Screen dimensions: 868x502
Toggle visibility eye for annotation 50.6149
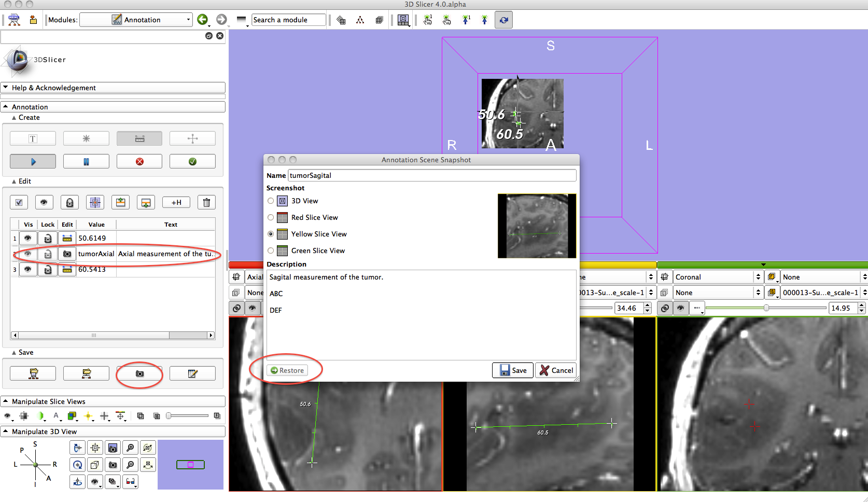click(28, 238)
